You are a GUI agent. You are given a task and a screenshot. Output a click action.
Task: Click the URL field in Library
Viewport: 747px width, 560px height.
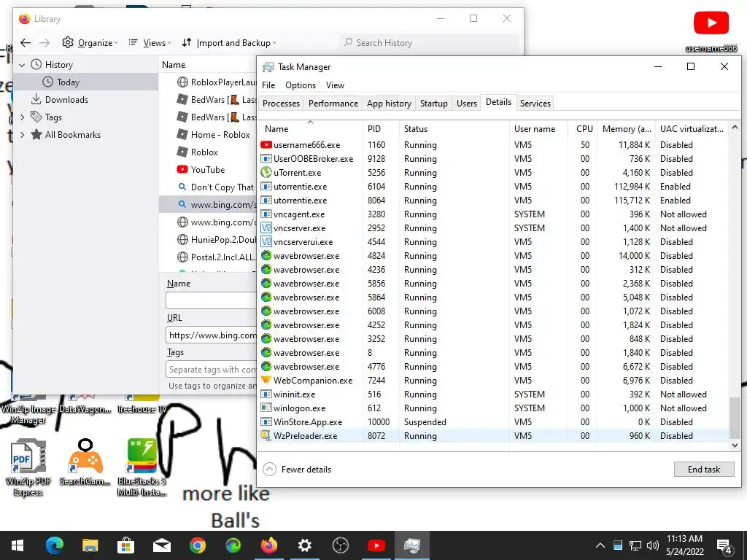coord(212,335)
